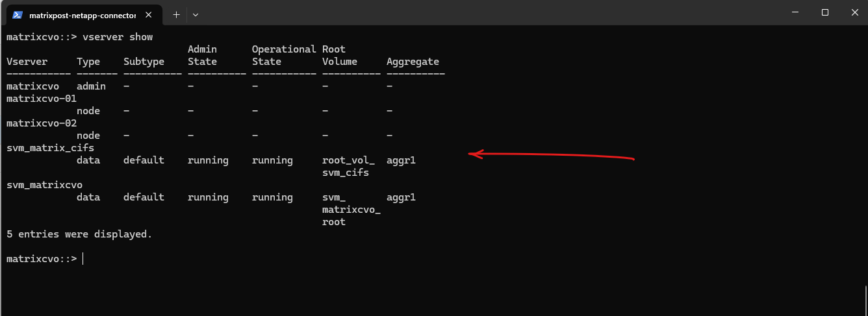
Task: Click the empty title bar area
Action: pos(455,13)
